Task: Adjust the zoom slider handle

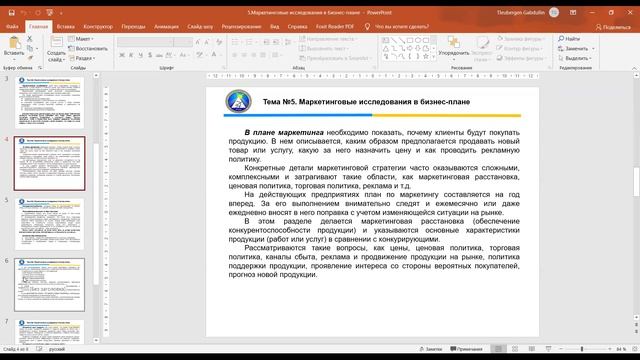Action: (582, 349)
